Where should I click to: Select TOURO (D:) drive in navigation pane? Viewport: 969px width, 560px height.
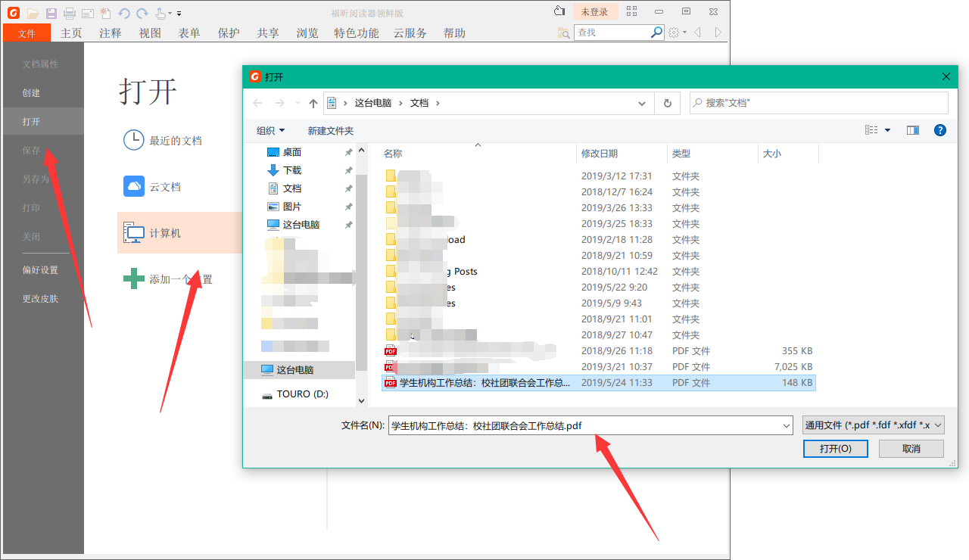(x=303, y=394)
